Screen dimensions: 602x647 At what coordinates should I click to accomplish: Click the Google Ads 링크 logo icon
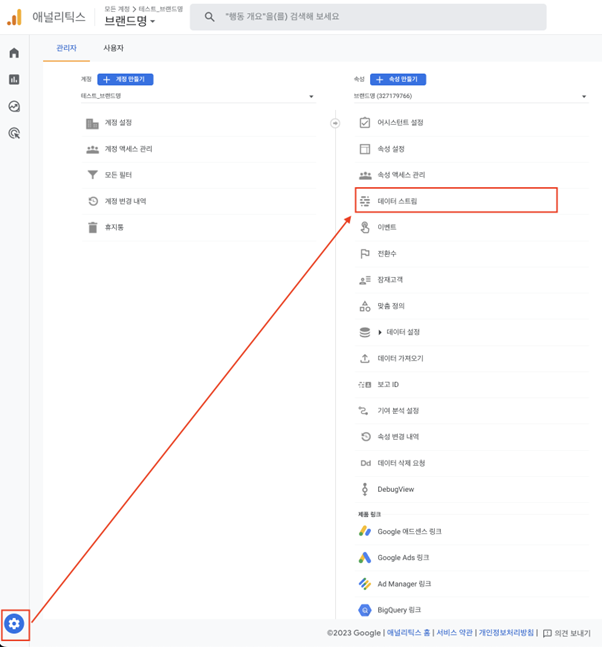365,558
